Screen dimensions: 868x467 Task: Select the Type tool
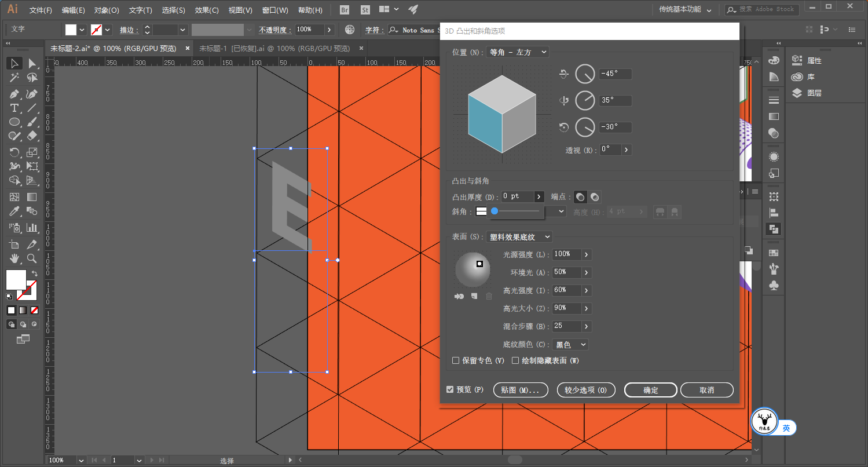pyautogui.click(x=14, y=108)
